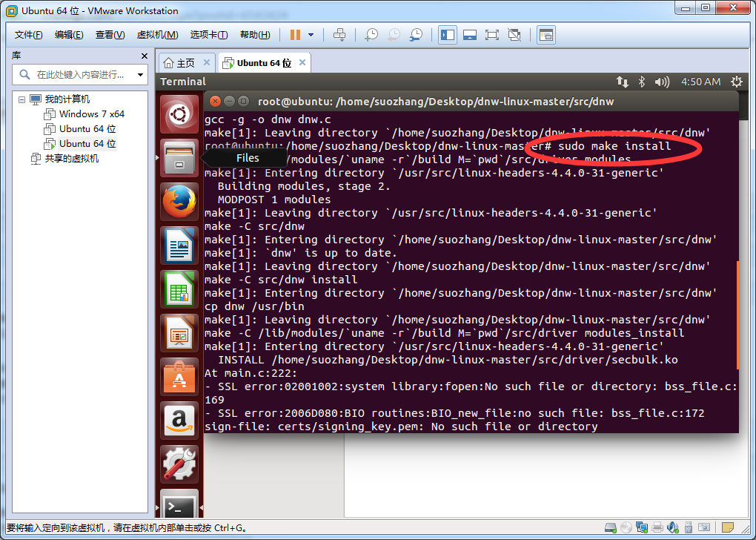
Task: Open Ubuntu Software Center from launcher
Action: (179, 377)
